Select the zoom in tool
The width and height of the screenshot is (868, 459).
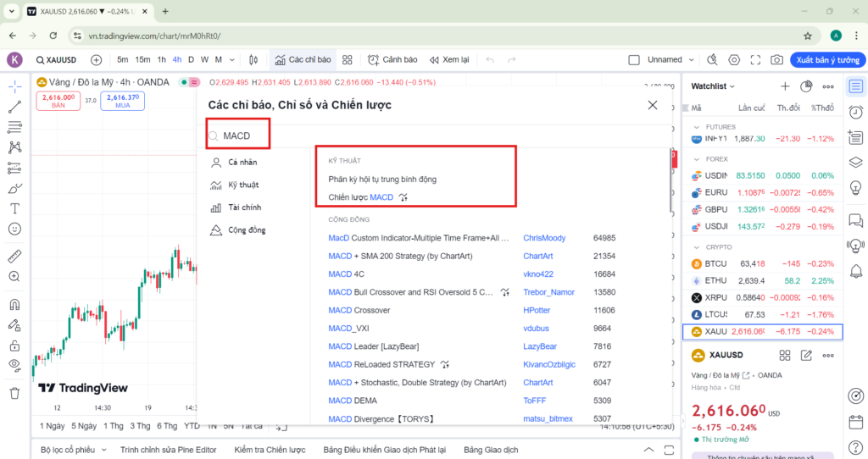tap(15, 277)
